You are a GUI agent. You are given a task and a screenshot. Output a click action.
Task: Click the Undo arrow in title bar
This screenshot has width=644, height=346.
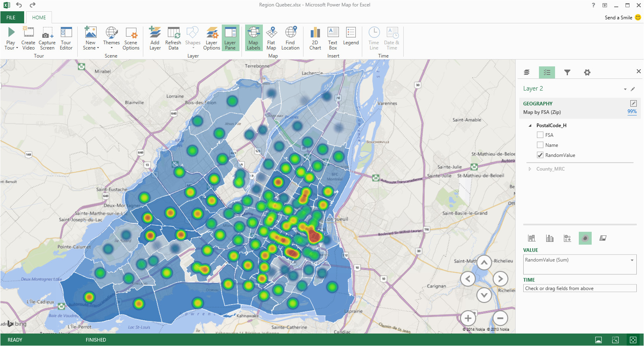pos(19,5)
